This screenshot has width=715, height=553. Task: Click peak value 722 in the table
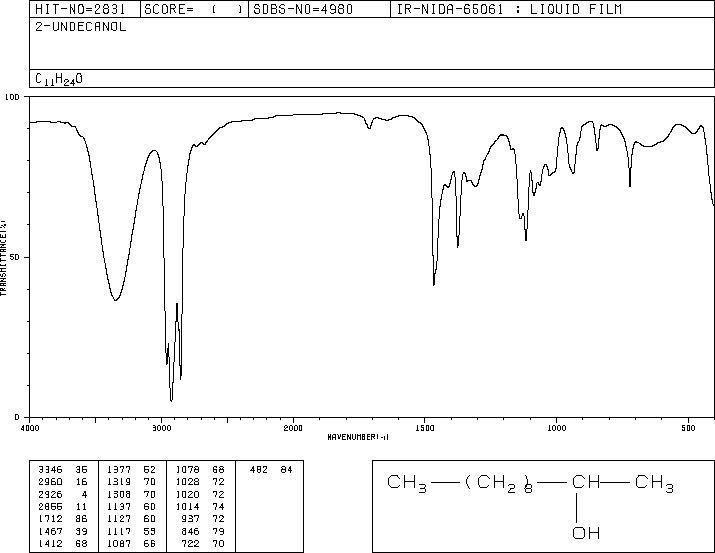tap(191, 544)
